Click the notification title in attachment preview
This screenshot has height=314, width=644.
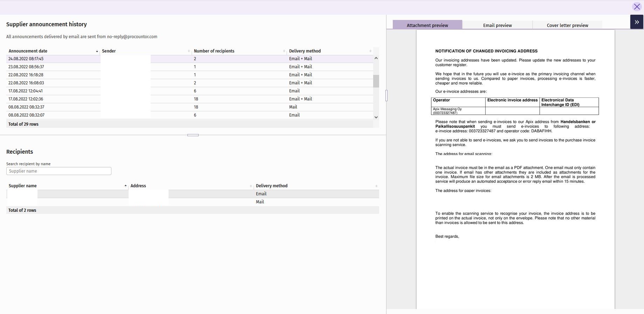(486, 51)
